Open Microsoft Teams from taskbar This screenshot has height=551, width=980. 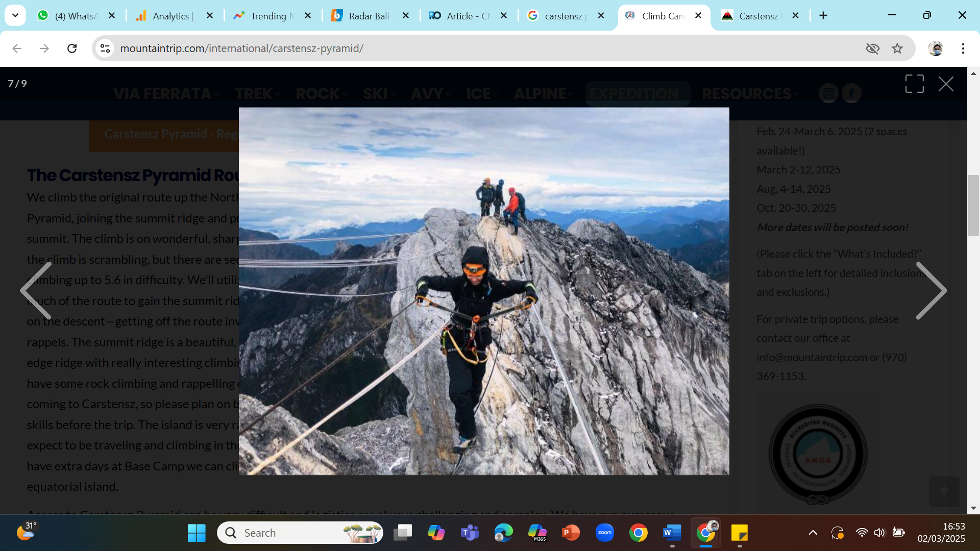[x=470, y=533]
